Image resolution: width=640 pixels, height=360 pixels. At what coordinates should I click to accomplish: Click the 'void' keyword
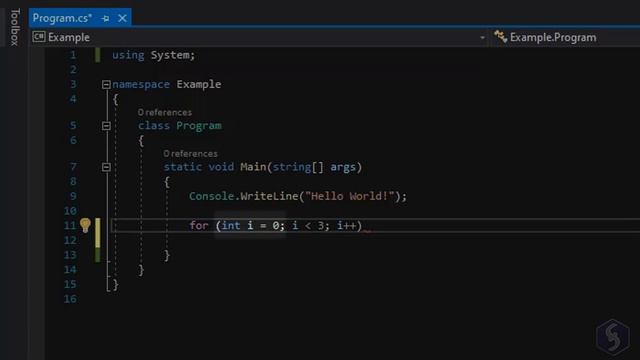coord(221,167)
